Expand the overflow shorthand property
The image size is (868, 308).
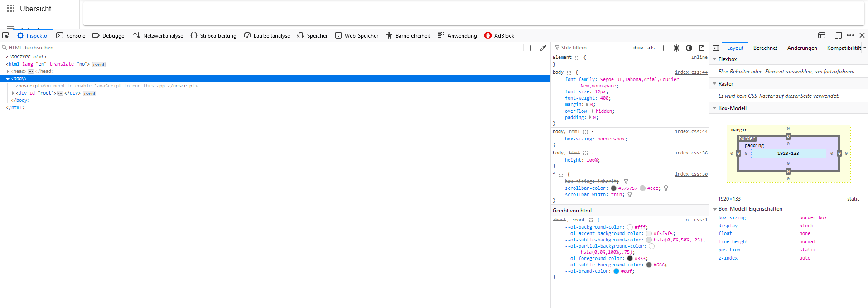coord(593,111)
